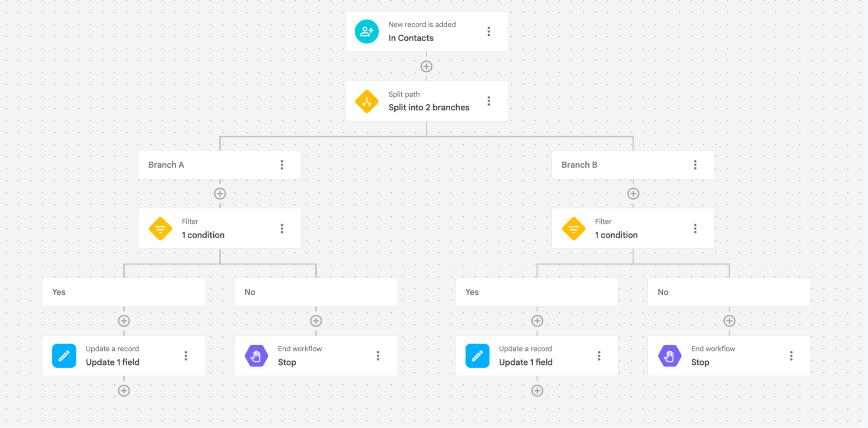The width and height of the screenshot is (868, 428).
Task: Click the Filter icon under Branch A
Action: click(x=160, y=228)
